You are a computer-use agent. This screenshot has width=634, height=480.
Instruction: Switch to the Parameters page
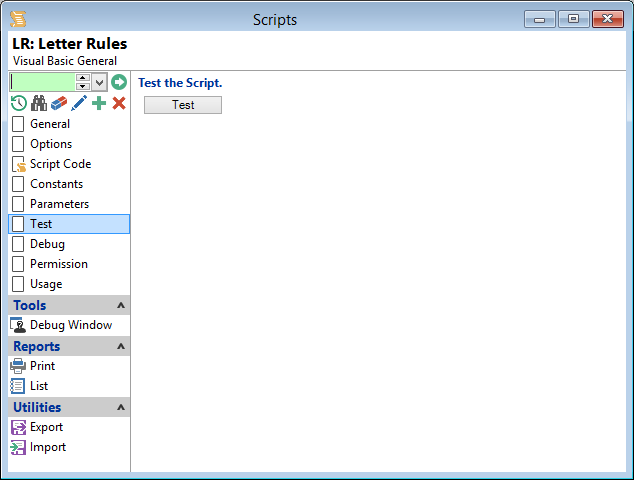click(x=59, y=204)
